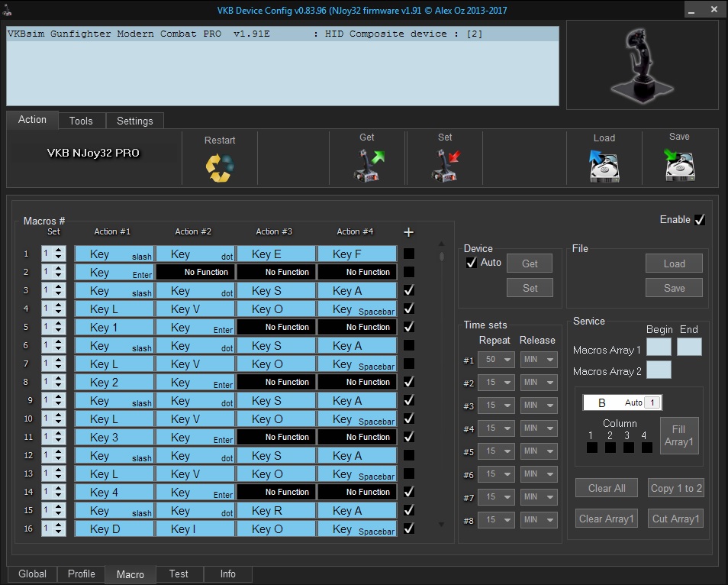Open the Profile tab at the bottom
Screen dimensions: 728x585
82,574
